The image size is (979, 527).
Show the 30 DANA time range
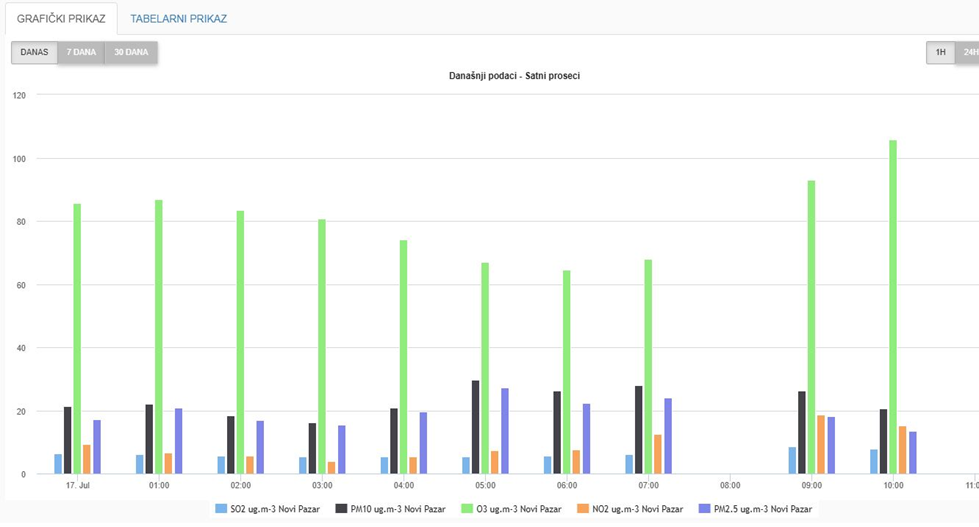tap(131, 52)
